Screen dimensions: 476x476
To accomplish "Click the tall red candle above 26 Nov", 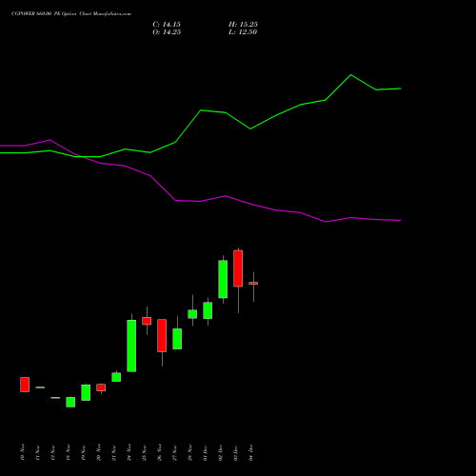I will 162,335.
